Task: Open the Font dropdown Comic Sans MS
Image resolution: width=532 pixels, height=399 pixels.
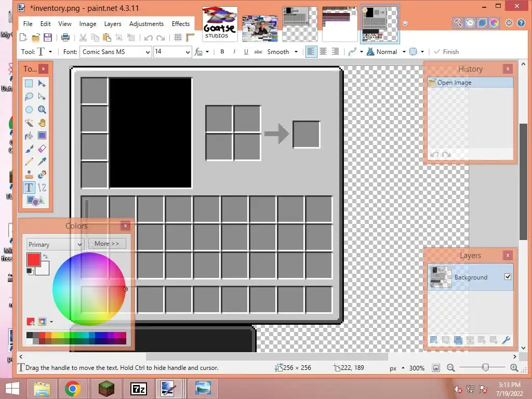Action: coord(115,51)
